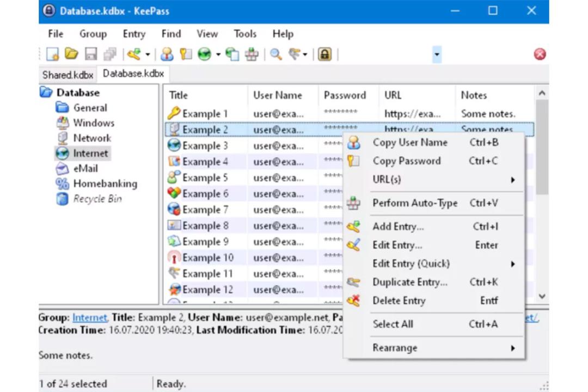Open the Find menu
This screenshot has height=392, width=588.
click(x=171, y=34)
